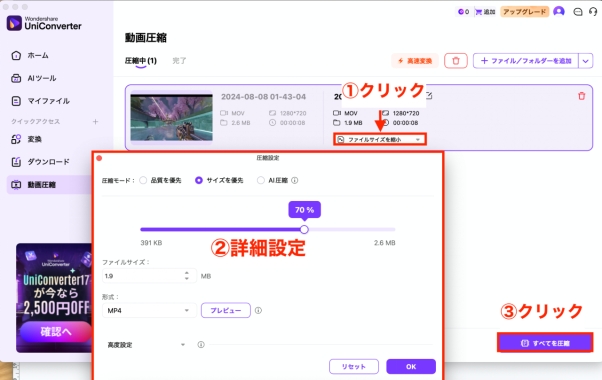This screenshot has height=380, width=602.
Task: Select the 品質を優先 compression mode
Action: click(143, 180)
